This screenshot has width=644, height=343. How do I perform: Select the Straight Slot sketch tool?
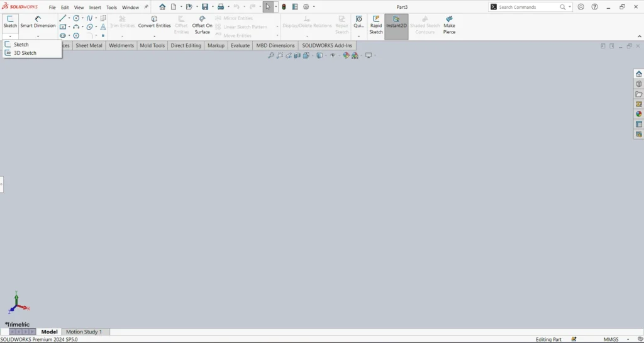63,36
